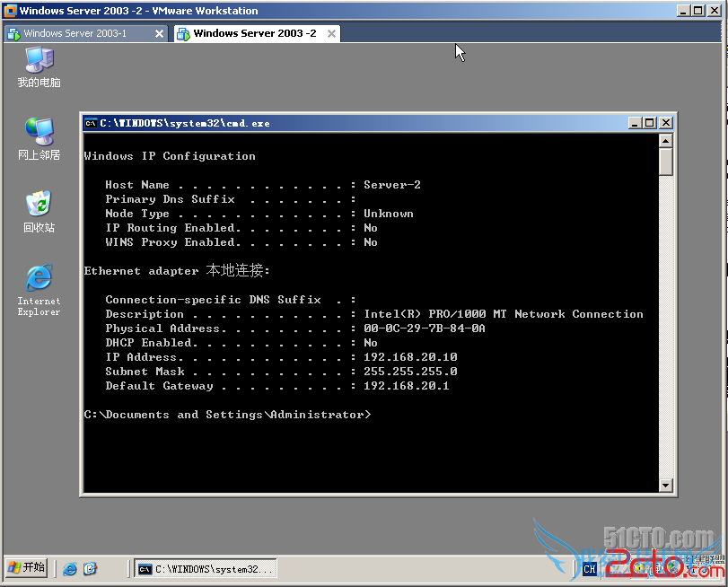
Task: Click the Subnet Mask value 255.255.255.0
Action: tap(410, 371)
